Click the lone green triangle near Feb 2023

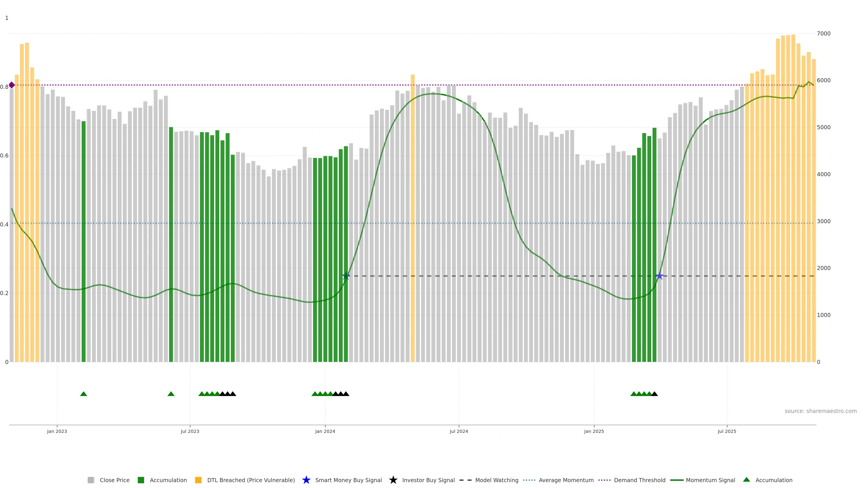pos(84,394)
